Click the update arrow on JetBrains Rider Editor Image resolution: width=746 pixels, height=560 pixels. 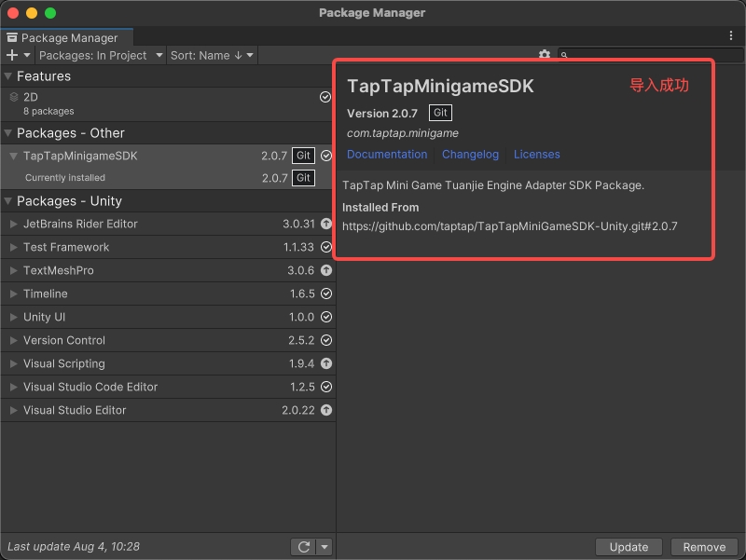[326, 224]
